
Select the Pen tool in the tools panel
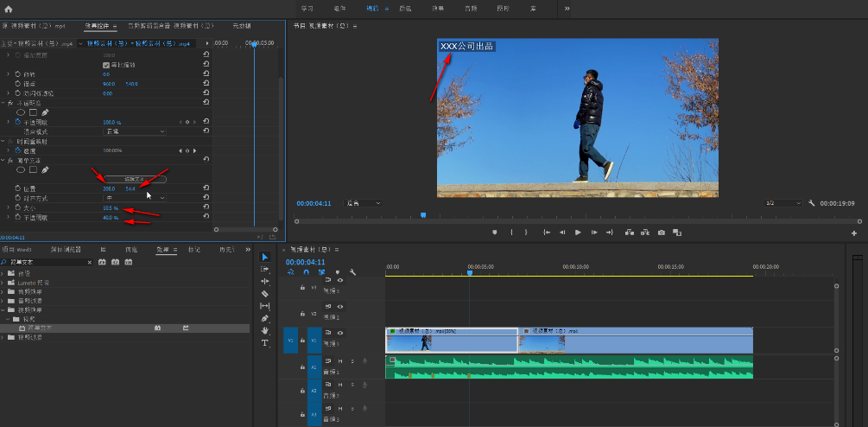(264, 318)
